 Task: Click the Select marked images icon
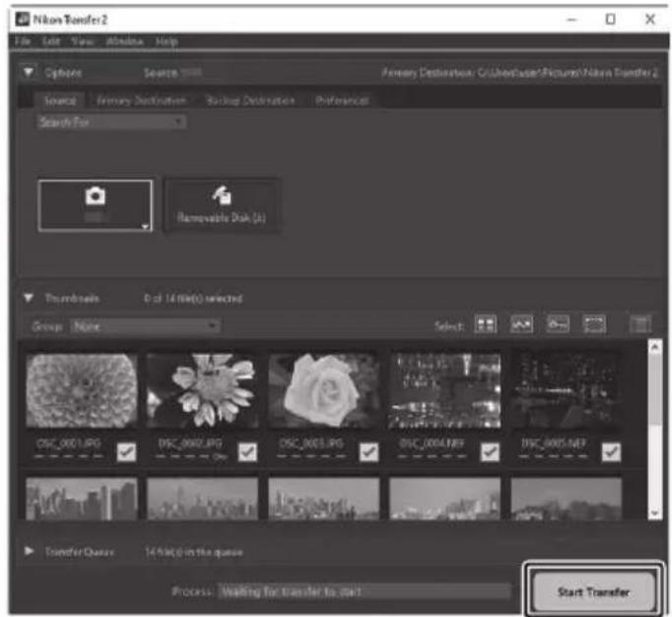pos(521,324)
